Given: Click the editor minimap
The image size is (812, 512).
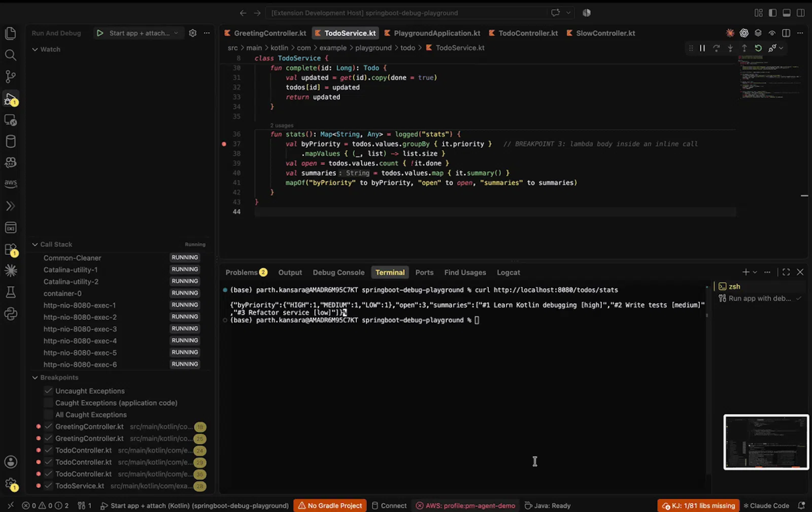Looking at the screenshot, I should [x=770, y=76].
